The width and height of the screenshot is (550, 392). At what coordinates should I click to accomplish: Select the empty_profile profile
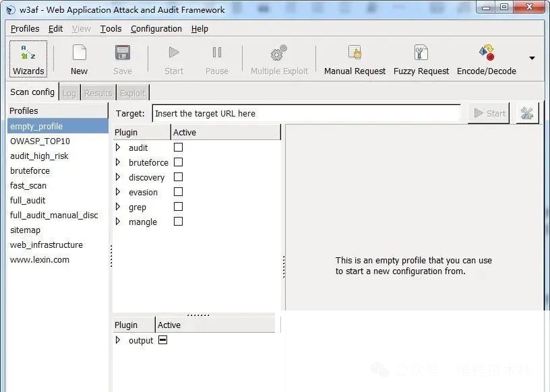point(58,126)
